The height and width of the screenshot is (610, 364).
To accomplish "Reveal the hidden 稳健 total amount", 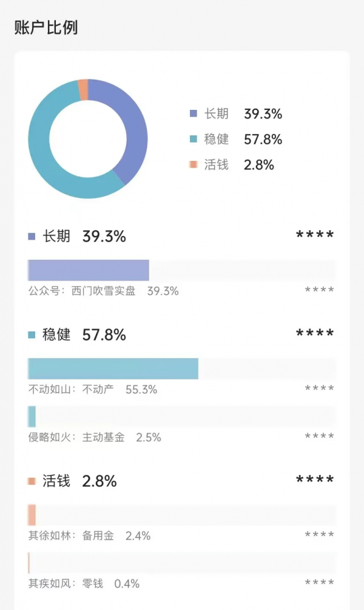I will point(315,334).
